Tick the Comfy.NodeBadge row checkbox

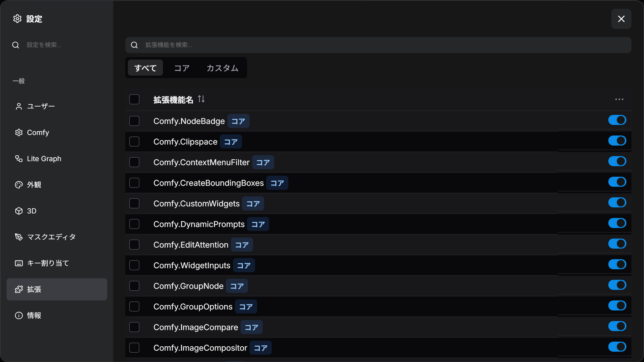tap(134, 121)
